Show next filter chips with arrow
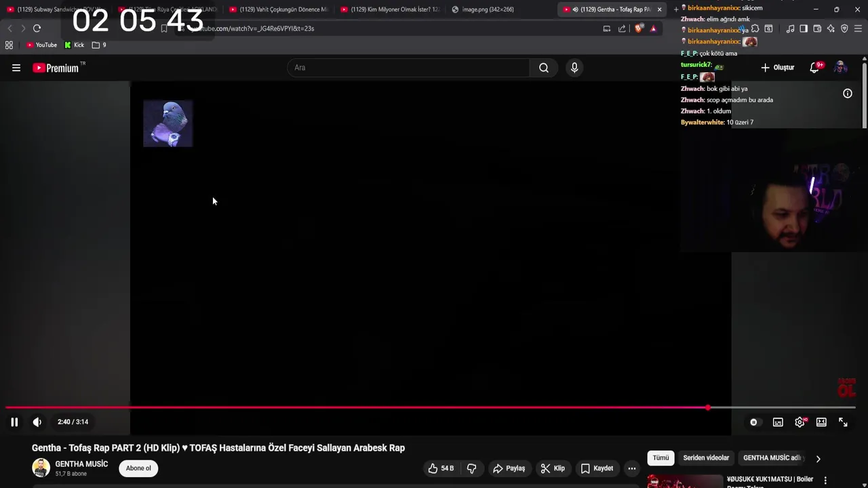The width and height of the screenshot is (868, 488). tap(818, 459)
